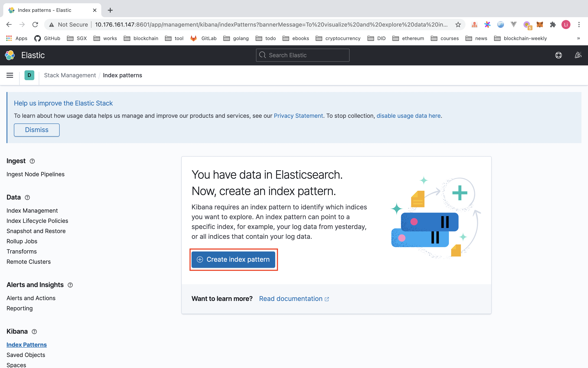This screenshot has width=588, height=368.
Task: Close the Index patterns tab
Action: point(95,10)
